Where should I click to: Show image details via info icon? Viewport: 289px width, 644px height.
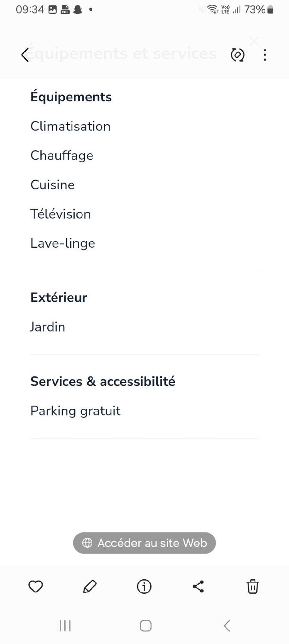144,586
